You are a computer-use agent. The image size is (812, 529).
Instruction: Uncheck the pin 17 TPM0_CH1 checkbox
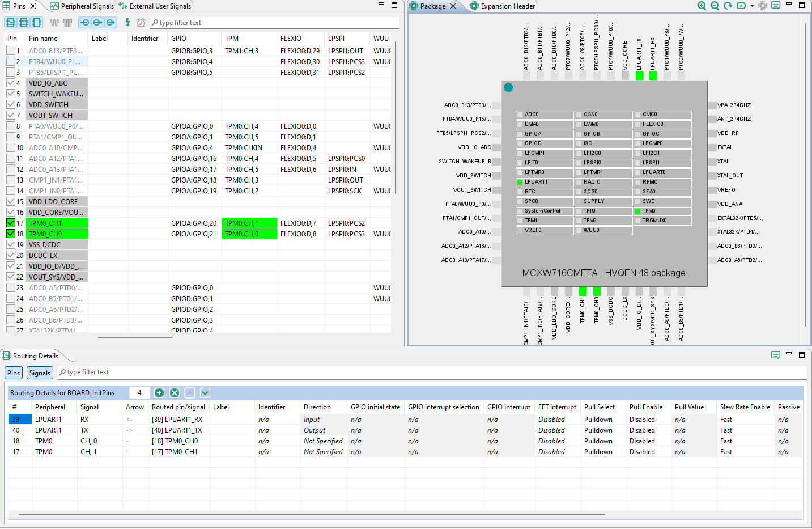click(11, 223)
